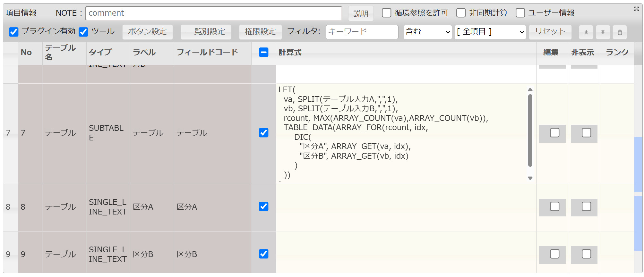Click the upload (export) arrow icon

pyautogui.click(x=603, y=32)
